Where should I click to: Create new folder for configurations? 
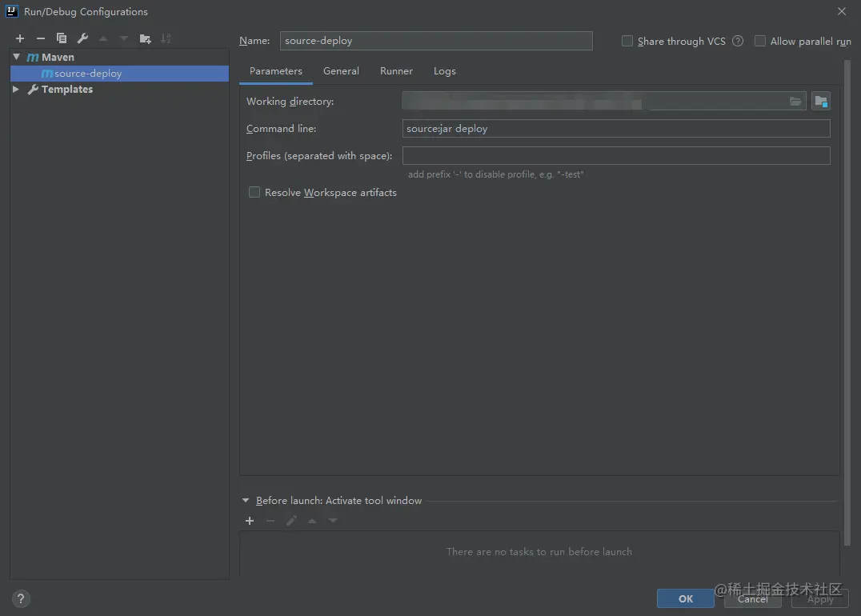point(145,38)
